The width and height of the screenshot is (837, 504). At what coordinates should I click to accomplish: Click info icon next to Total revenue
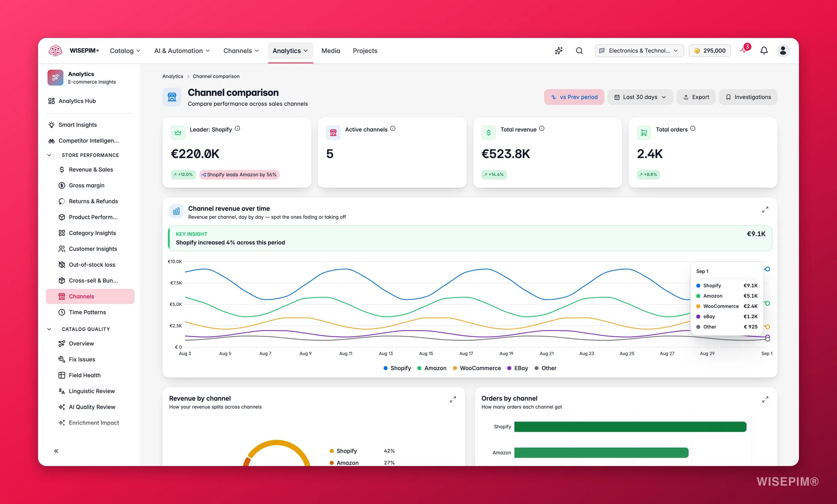click(542, 128)
